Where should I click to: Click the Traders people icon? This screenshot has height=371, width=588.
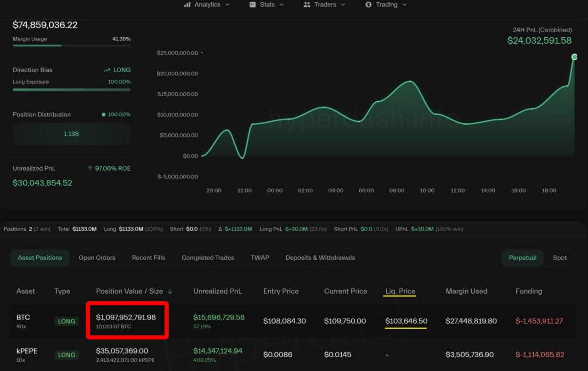[307, 5]
